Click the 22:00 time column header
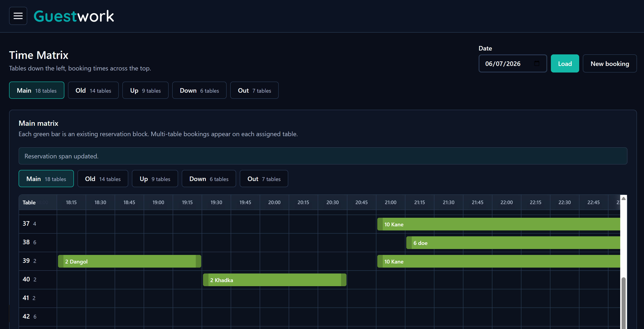 tap(506, 202)
